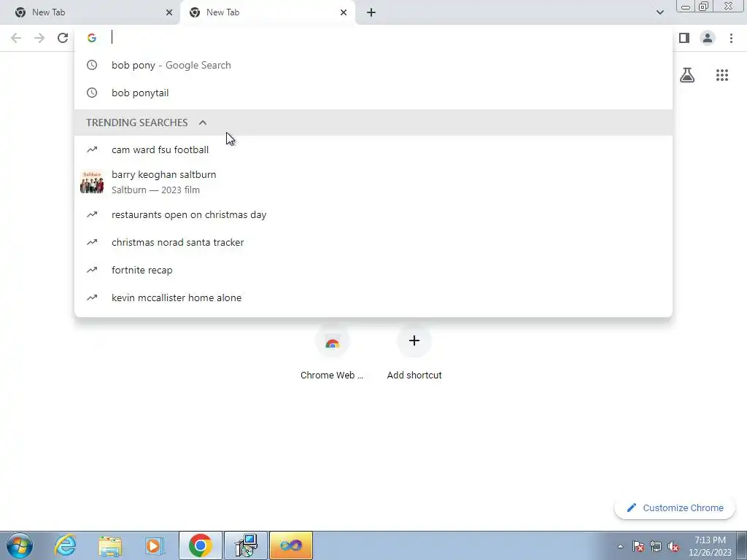Select the second New Tab
The image size is (747, 560).
pos(267,12)
